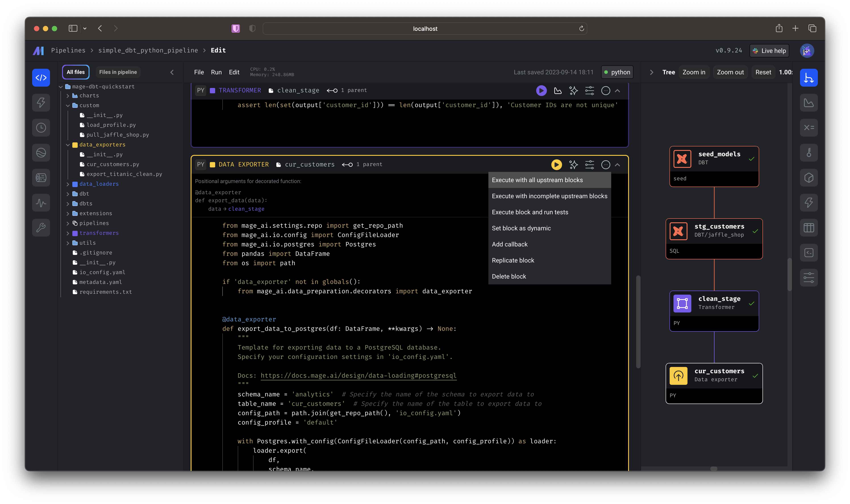Expand the dbt folder
The height and width of the screenshot is (504, 850).
tap(68, 194)
